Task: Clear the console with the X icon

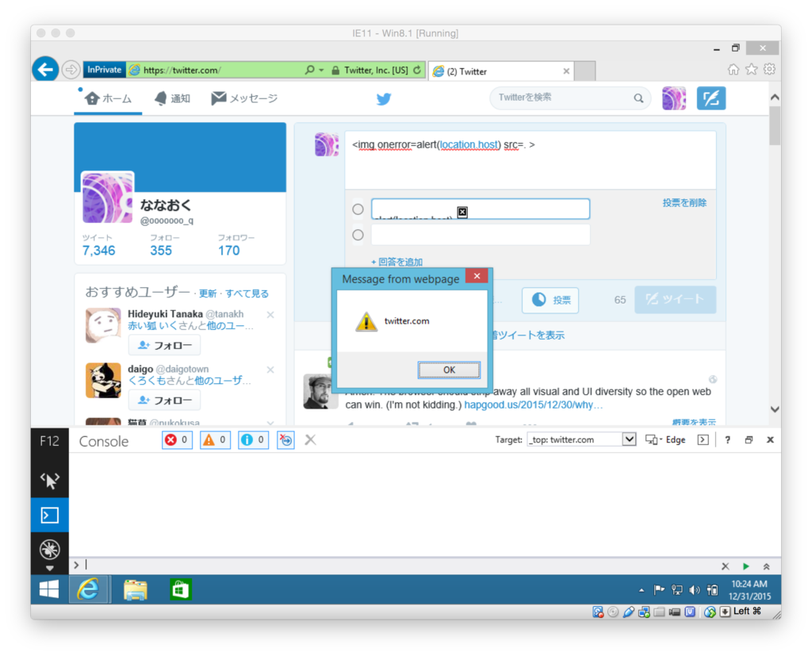Action: coord(310,440)
